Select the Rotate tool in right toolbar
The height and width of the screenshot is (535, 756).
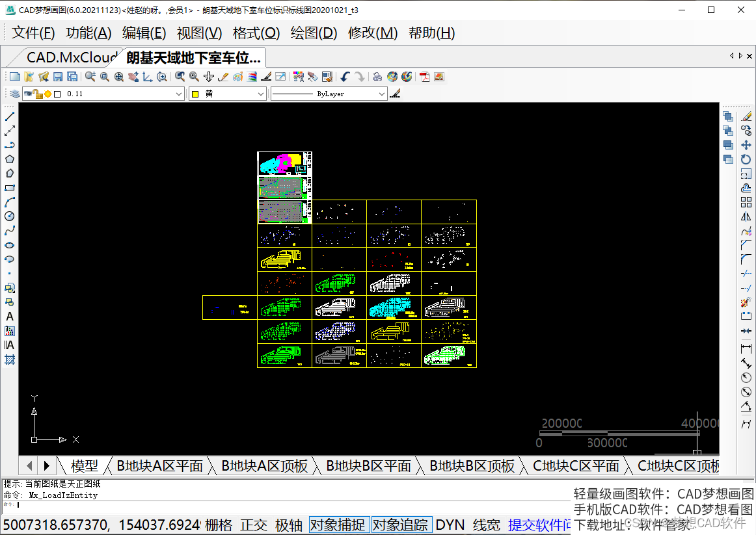point(746,159)
